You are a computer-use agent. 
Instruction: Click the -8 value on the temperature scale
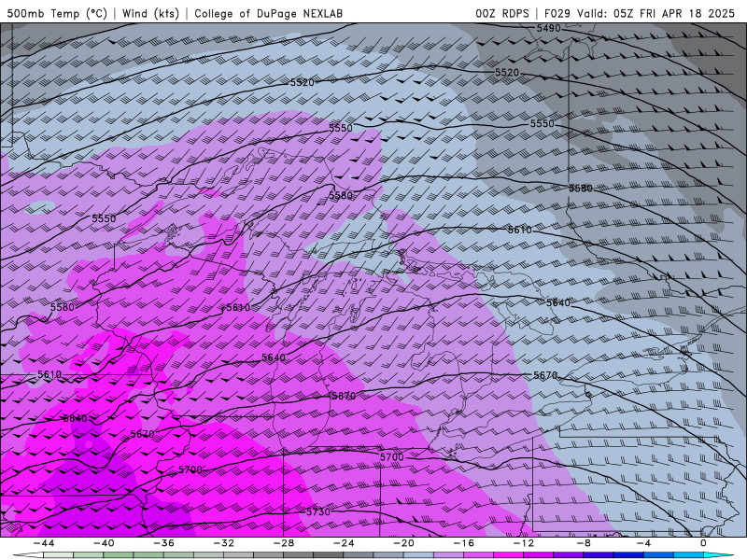pyautogui.click(x=584, y=543)
